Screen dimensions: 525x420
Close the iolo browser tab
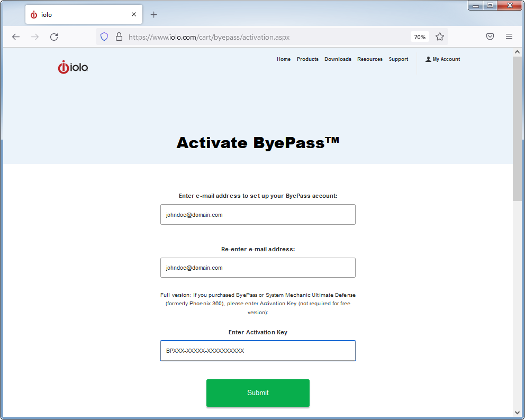point(134,14)
